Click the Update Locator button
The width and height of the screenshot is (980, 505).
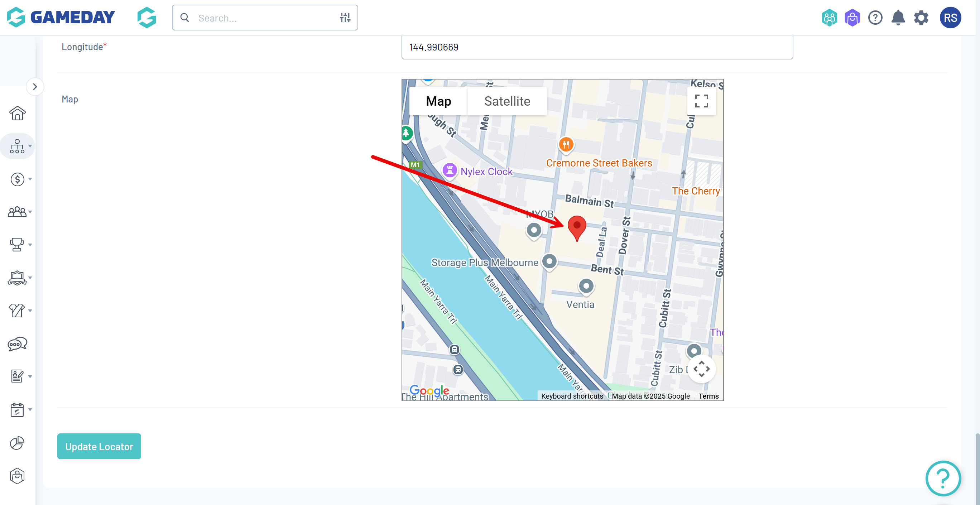(x=99, y=446)
